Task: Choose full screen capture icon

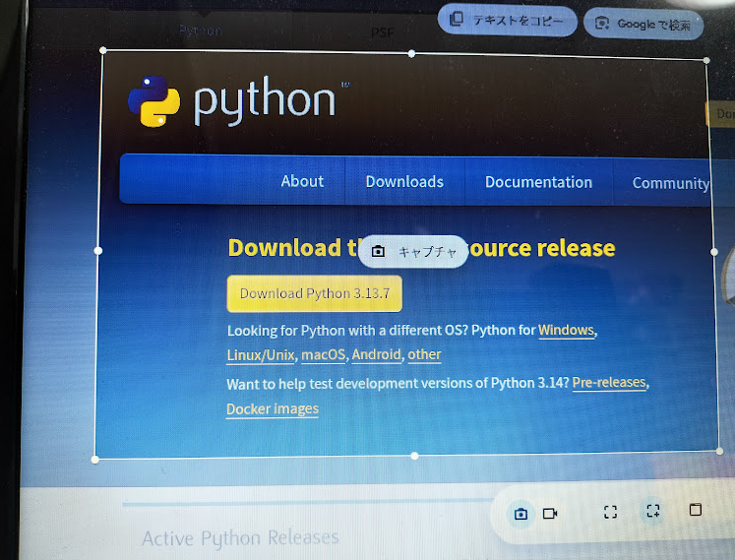Action: (x=610, y=512)
